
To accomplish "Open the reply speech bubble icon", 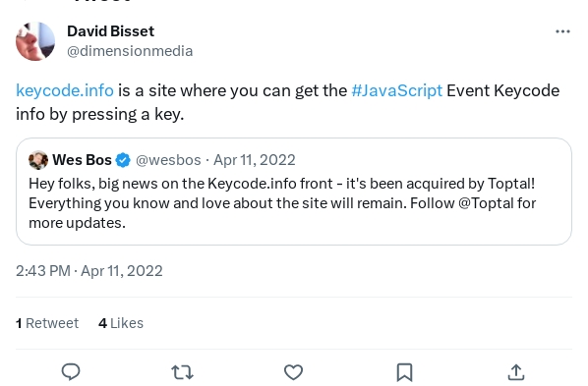I will tap(71, 372).
